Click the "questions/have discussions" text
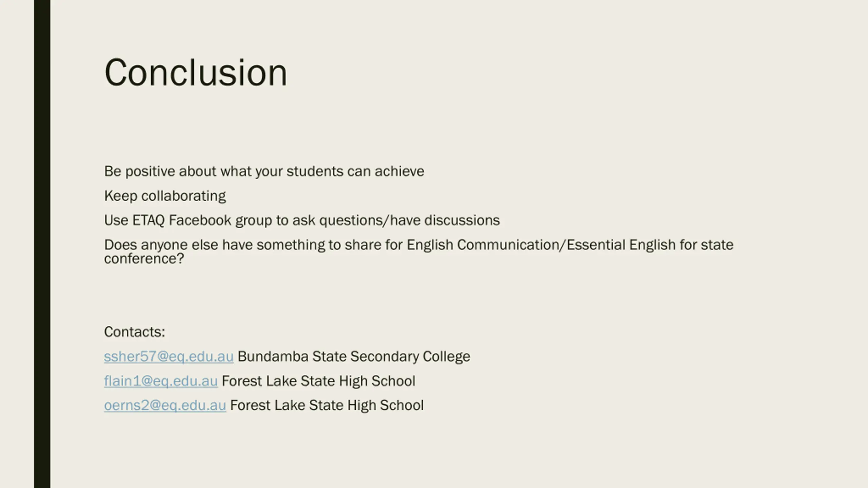This screenshot has height=488, width=868. (x=409, y=220)
